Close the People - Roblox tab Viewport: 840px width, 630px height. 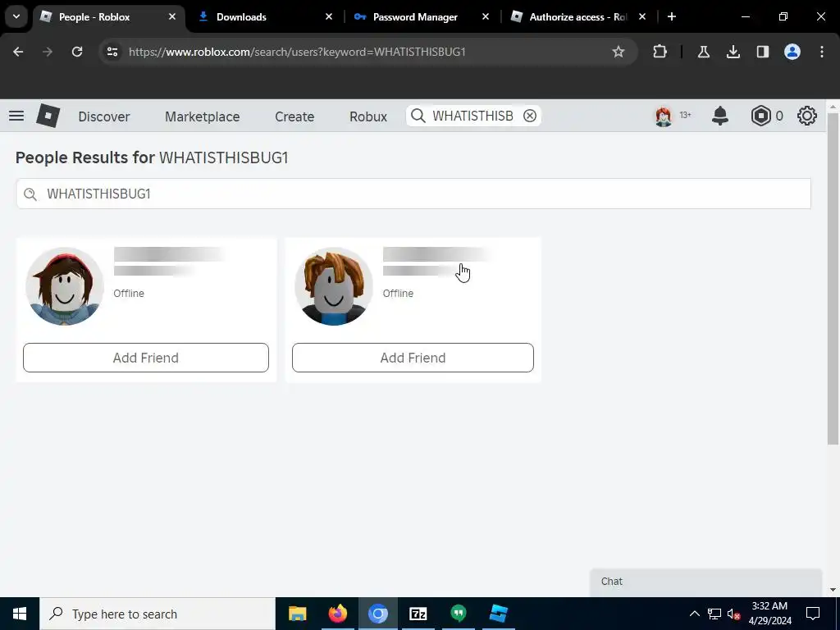172,16
